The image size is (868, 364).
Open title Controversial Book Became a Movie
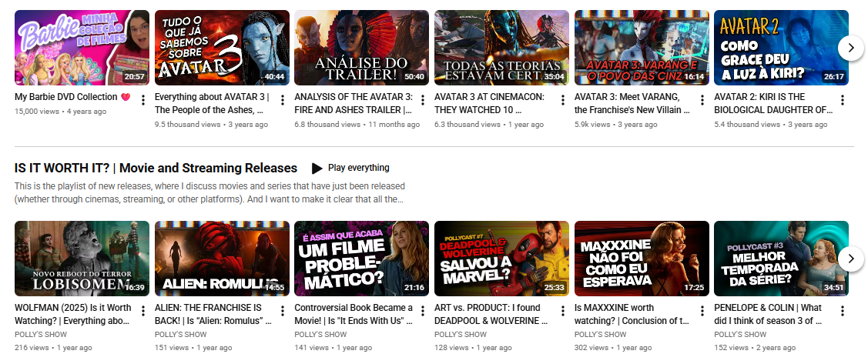tap(354, 314)
